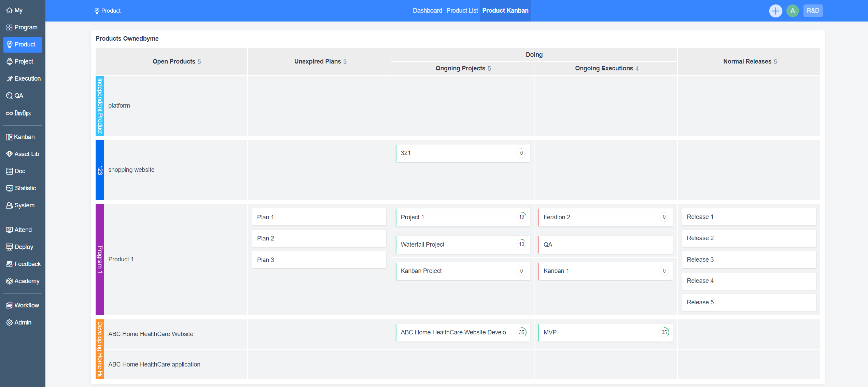Screen dimensions: 868x387
Task: Open the Workflow sidebar item
Action: pyautogui.click(x=23, y=305)
